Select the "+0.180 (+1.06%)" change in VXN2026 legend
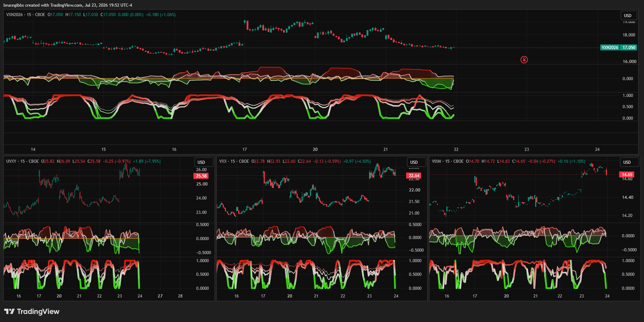Screen dimensions: 644x322 [x=161, y=15]
